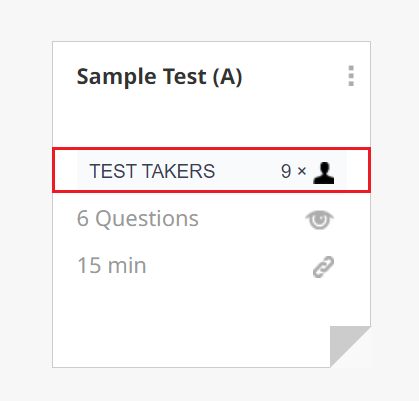The height and width of the screenshot is (401, 419).
Task: Preview the test using the eye icon
Action: coord(319,220)
